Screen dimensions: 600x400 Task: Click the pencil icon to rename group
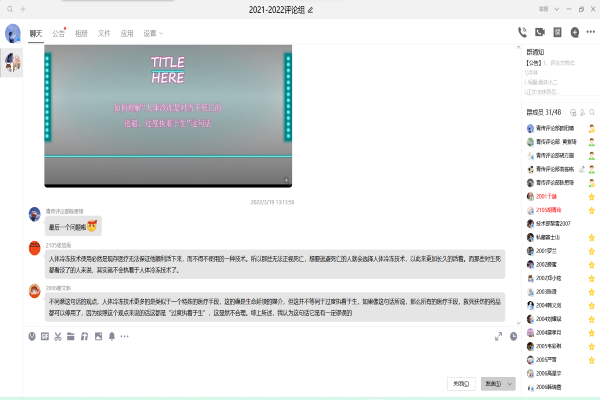310,9
